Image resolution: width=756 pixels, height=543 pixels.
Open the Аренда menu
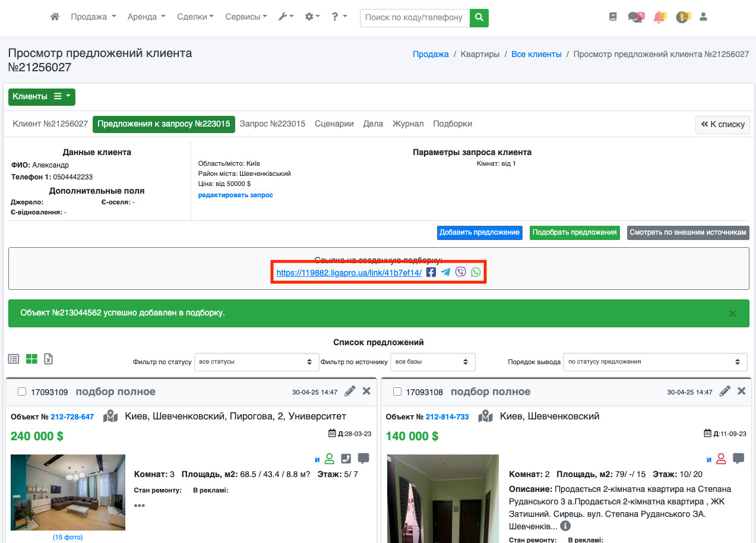click(146, 17)
